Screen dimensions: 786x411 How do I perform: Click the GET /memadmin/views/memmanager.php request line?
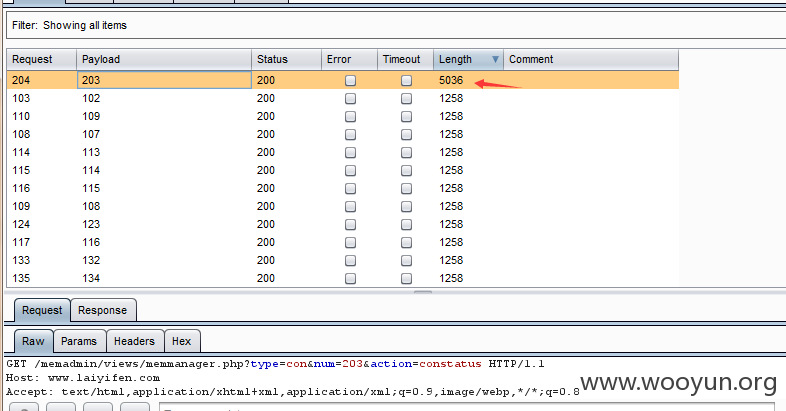click(x=275, y=364)
